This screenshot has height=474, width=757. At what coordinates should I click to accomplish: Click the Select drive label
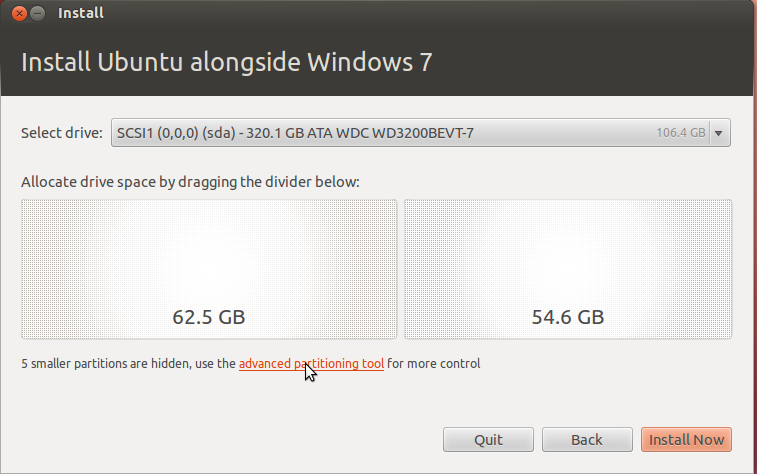pos(61,132)
